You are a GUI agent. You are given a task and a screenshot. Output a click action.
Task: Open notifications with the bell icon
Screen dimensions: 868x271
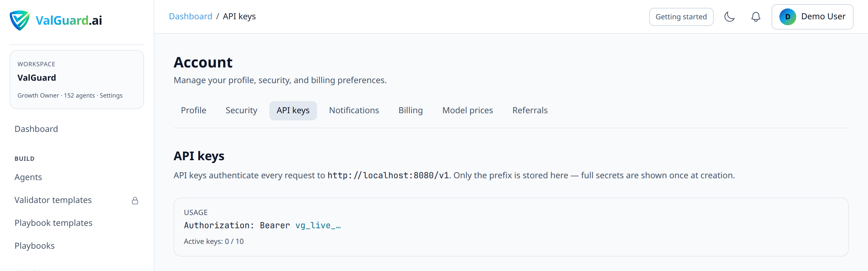(756, 17)
